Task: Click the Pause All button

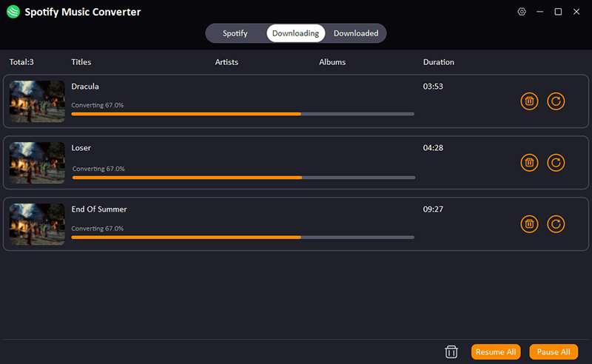Action: click(554, 352)
